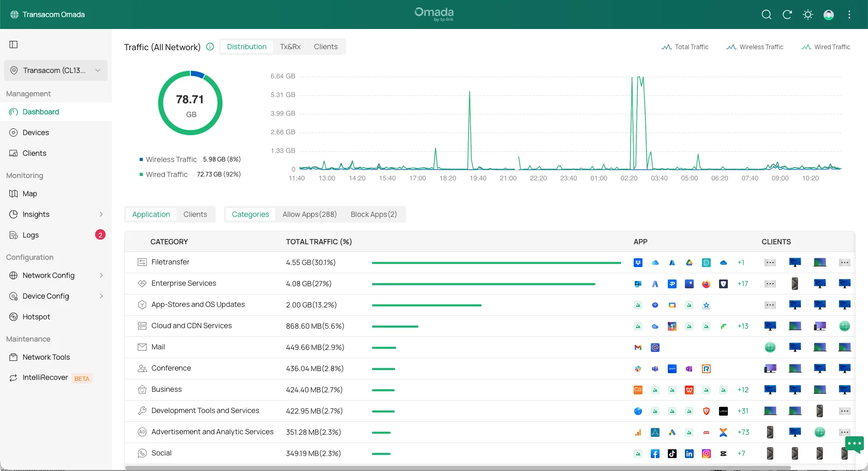Image resolution: width=868 pixels, height=471 pixels.
Task: Click Facebook app icon in Social row
Action: coord(655,454)
